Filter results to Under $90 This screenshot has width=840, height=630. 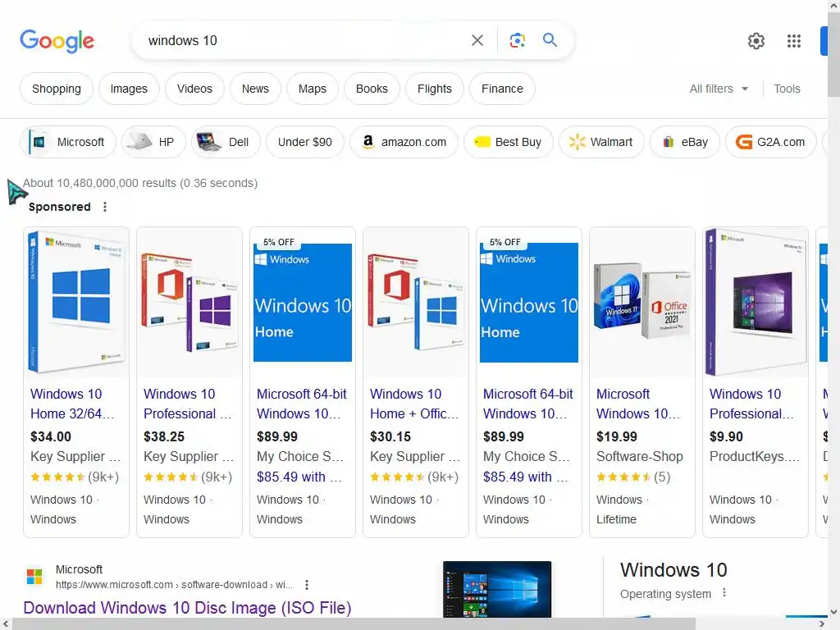pyautogui.click(x=305, y=142)
